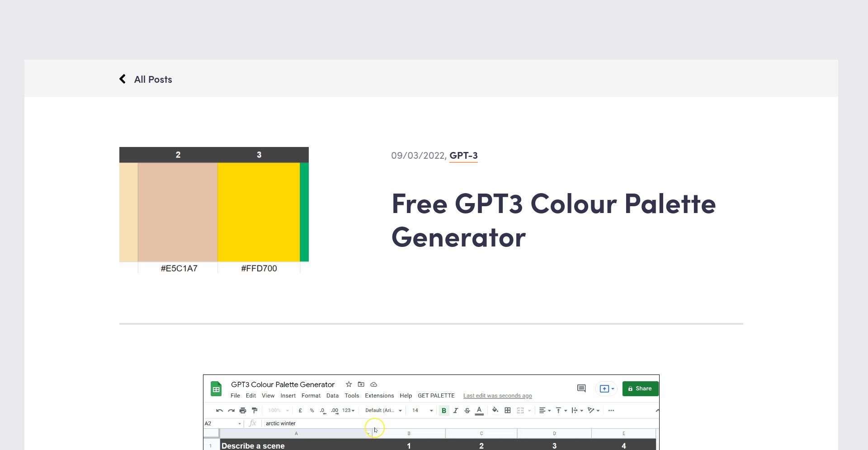Click the Undo icon
This screenshot has width=868, height=450.
tap(219, 411)
